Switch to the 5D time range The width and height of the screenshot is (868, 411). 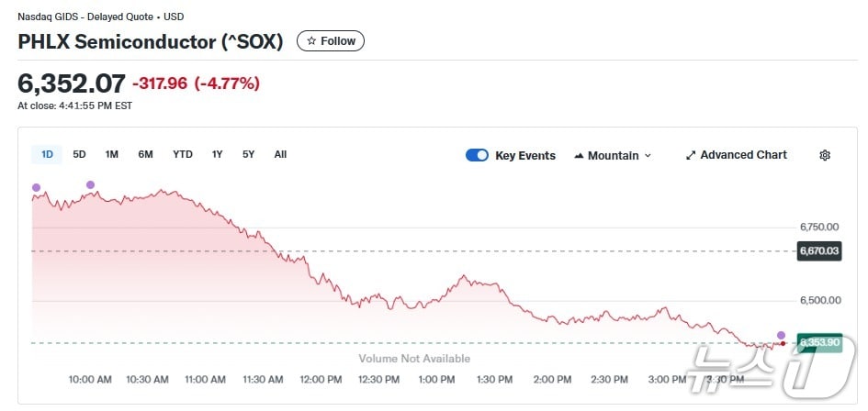(79, 154)
